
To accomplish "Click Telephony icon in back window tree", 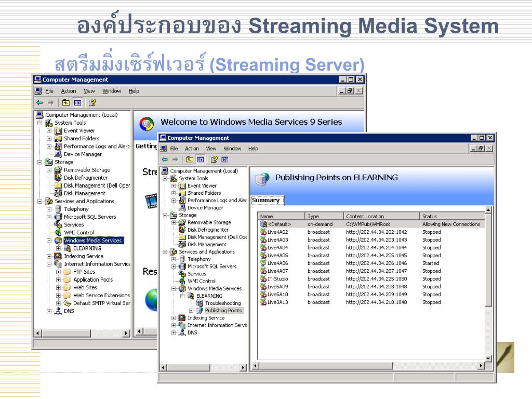I will [58, 209].
